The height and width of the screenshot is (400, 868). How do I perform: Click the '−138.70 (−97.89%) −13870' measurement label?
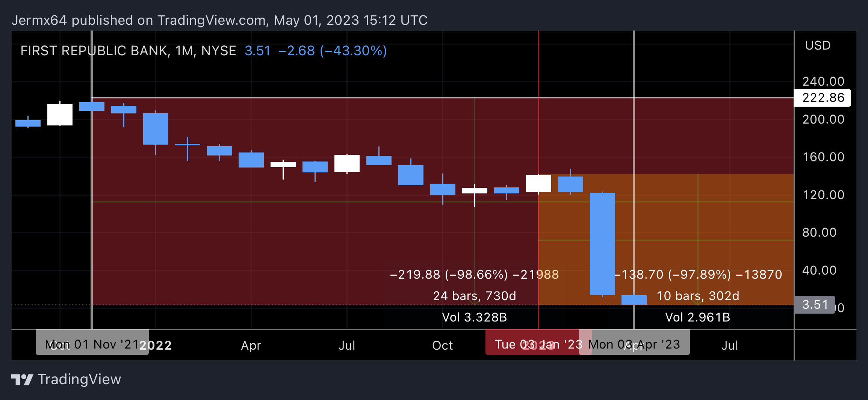click(698, 275)
